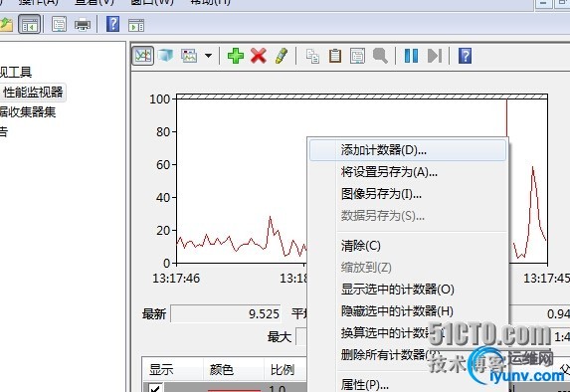570x392 pixels.
Task: Click the Show/Hide Action Pane icon
Action: [136, 25]
